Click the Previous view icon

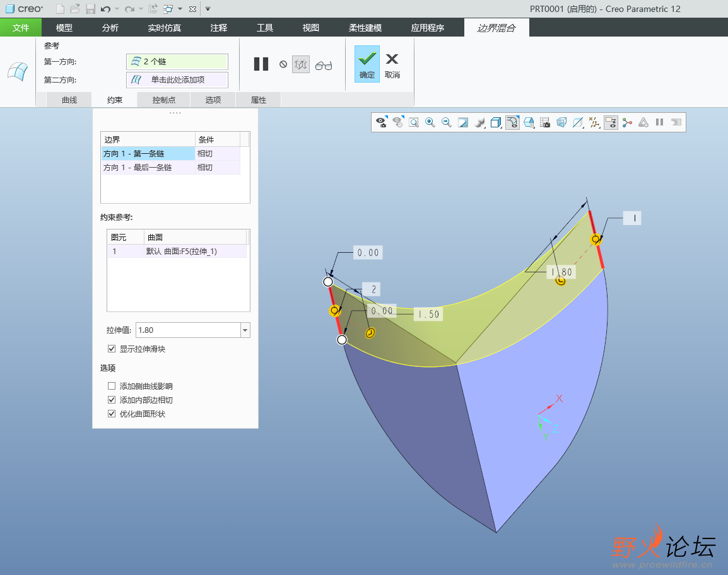pos(398,122)
